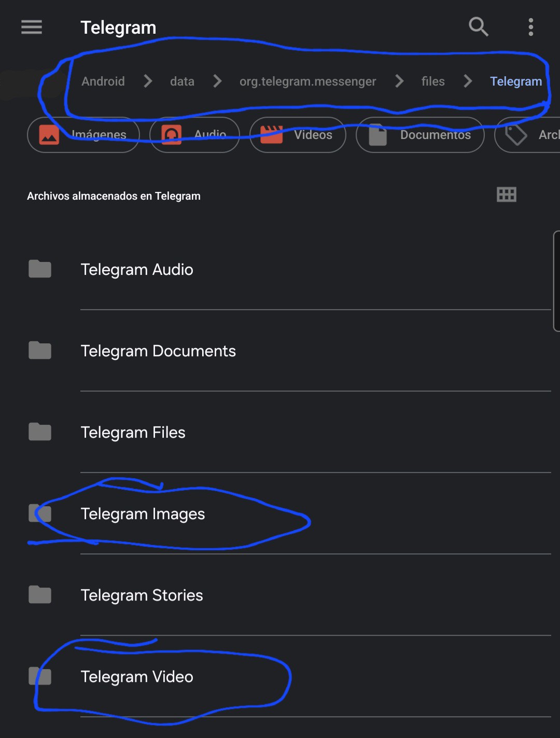Select the Documentos filter chip
560x738 pixels.
[420, 135]
